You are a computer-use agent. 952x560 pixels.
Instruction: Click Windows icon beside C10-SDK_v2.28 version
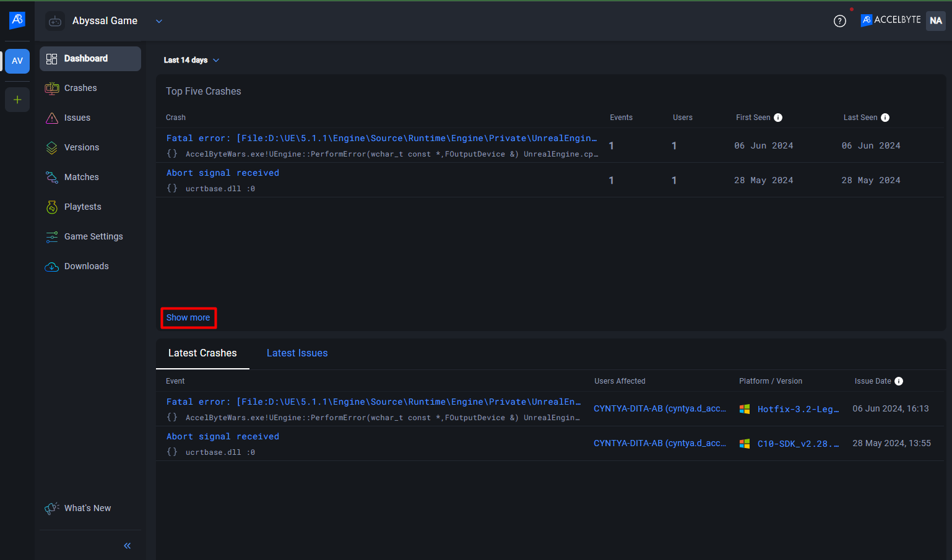(x=745, y=444)
